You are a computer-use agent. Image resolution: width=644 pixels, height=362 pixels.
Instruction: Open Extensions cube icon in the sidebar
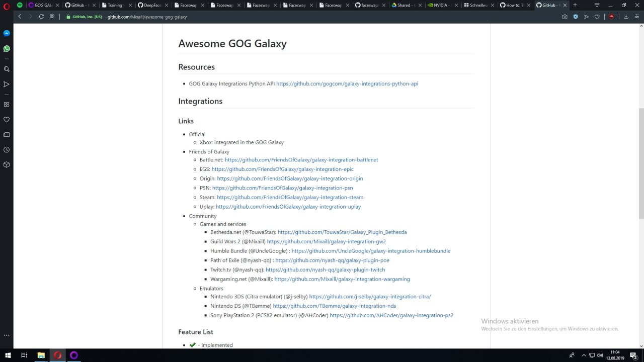(x=7, y=164)
